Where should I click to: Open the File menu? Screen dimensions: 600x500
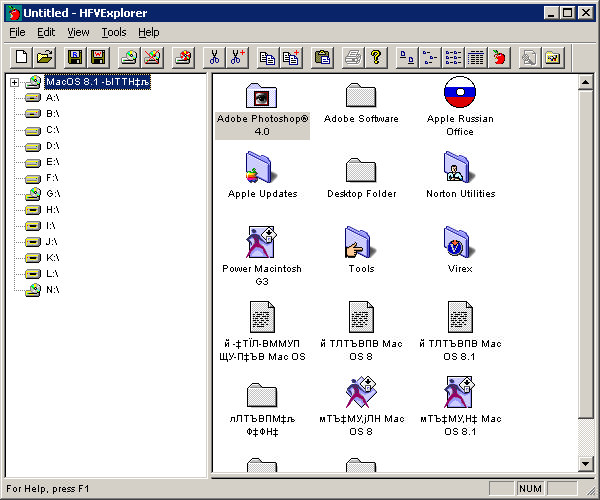tap(17, 32)
